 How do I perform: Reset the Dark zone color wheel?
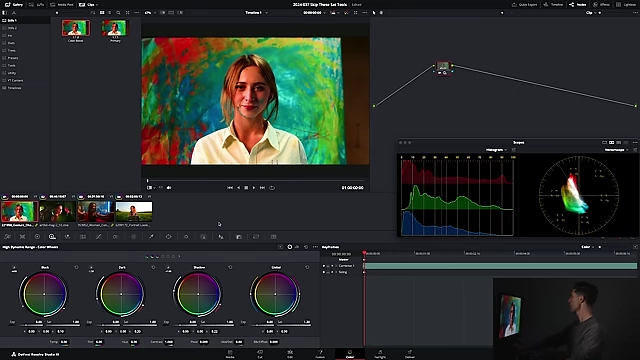click(x=153, y=267)
